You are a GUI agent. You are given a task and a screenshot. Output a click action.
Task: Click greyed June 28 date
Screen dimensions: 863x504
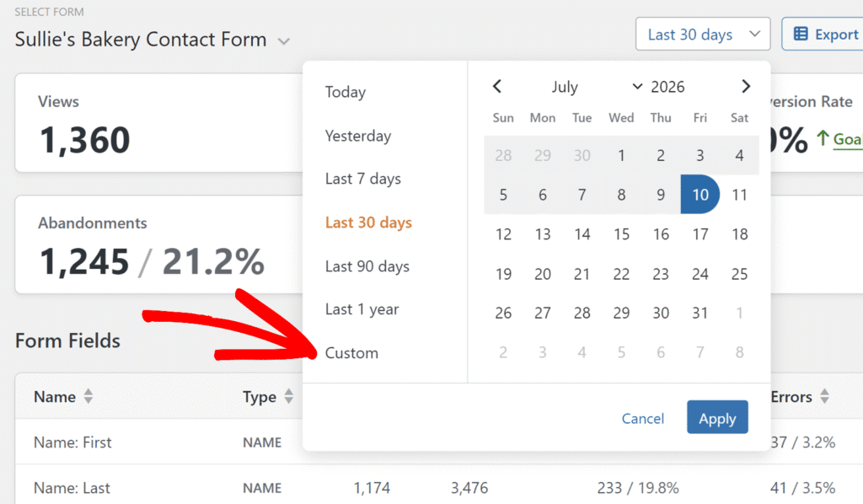pos(503,155)
